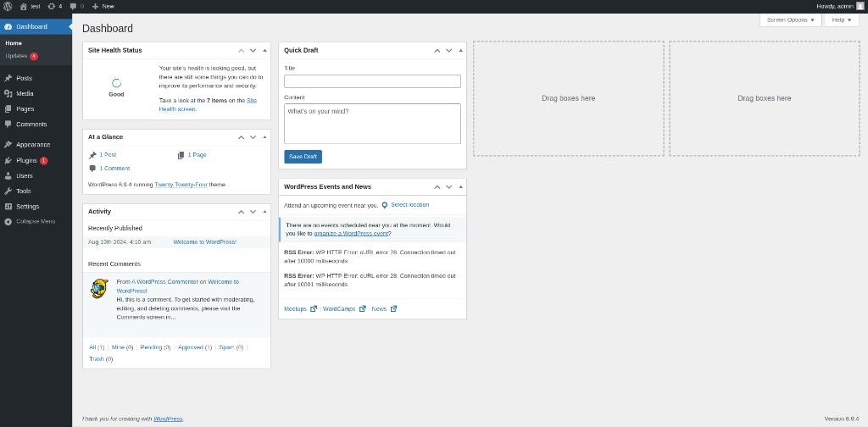Click the Dashboard gauge icon in sidebar
This screenshot has width=868, height=427.
point(8,26)
